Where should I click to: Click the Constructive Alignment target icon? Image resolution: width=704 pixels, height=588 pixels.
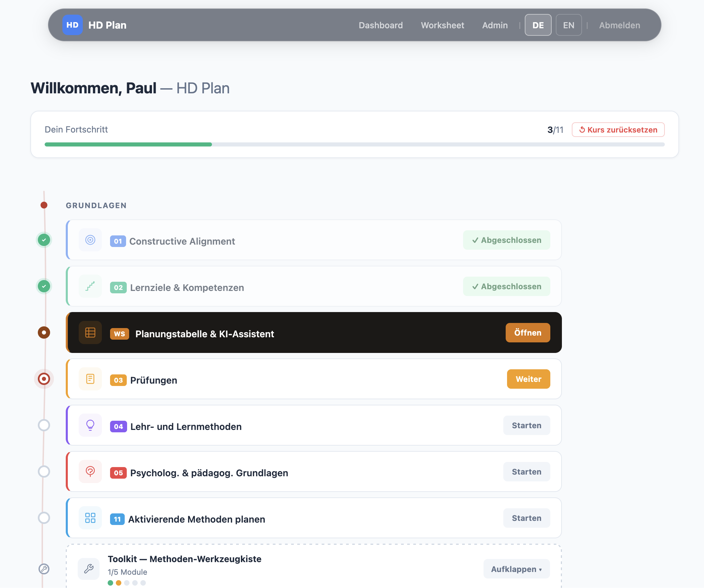(90, 240)
